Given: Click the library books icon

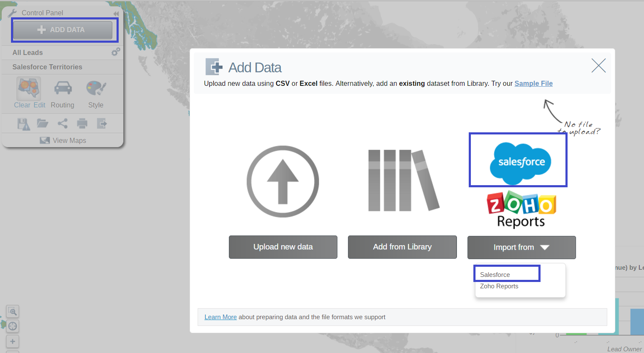Looking at the screenshot, I should [403, 180].
